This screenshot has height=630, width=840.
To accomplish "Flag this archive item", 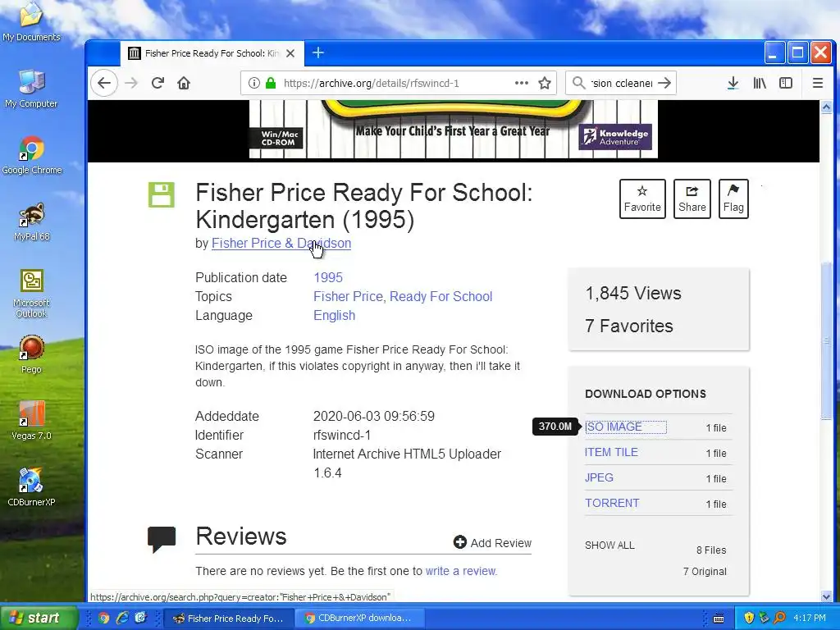I will coord(733,199).
